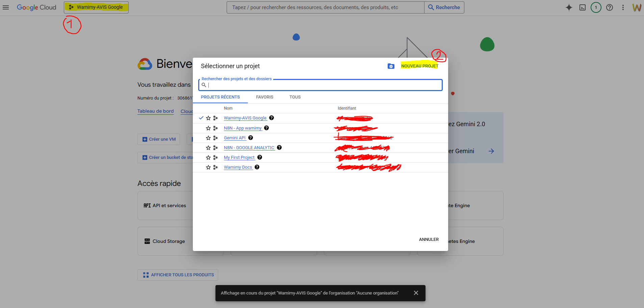Image resolution: width=644 pixels, height=308 pixels.
Task: Click project type icon for Wamimy Docs row
Action: pos(215,167)
